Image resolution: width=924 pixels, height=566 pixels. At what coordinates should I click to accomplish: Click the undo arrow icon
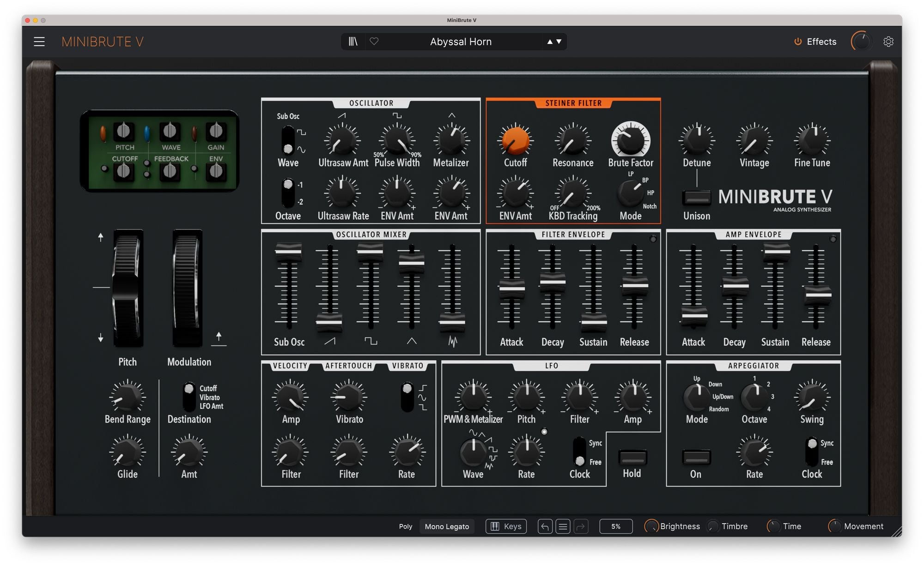[545, 526]
